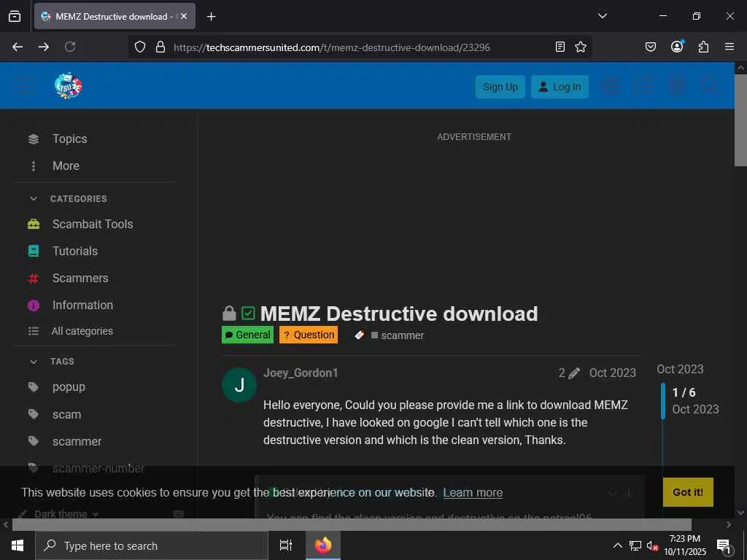Close the MEMZ Destructive download tab

point(184,16)
